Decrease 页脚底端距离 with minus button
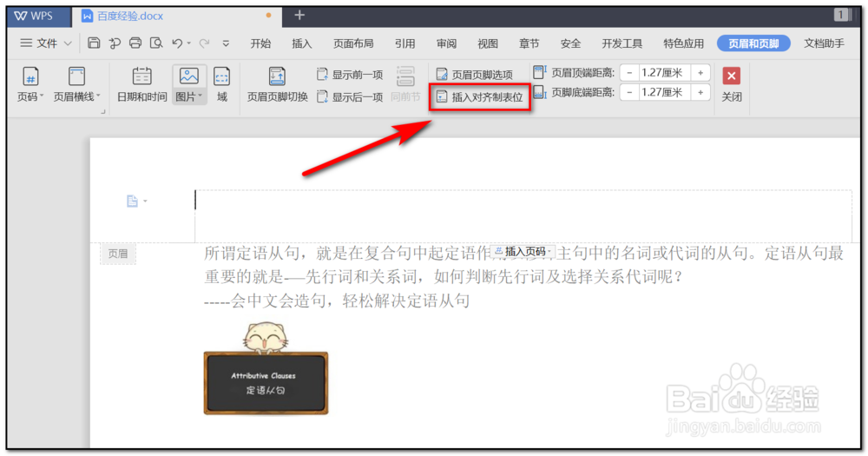Viewport: 868px width, 456px height. [629, 93]
